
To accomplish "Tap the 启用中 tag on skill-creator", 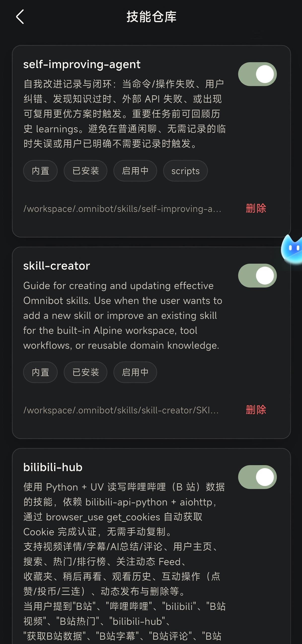I will [135, 372].
